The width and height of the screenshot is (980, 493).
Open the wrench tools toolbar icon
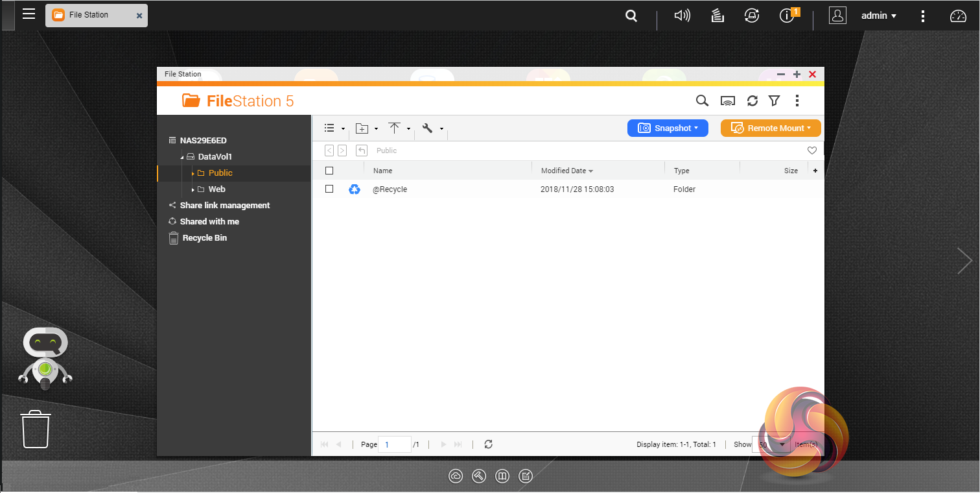(x=427, y=128)
